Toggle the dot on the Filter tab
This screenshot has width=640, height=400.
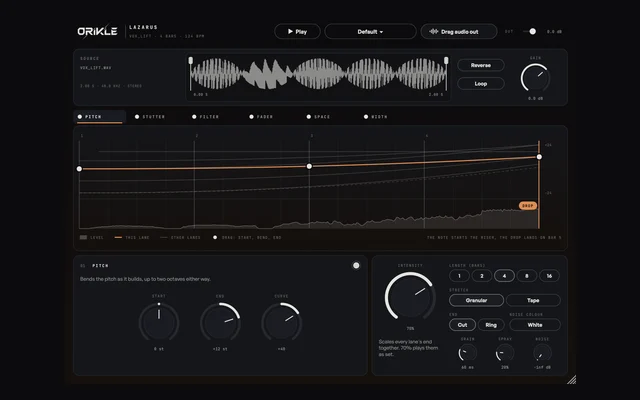pyautogui.click(x=194, y=117)
